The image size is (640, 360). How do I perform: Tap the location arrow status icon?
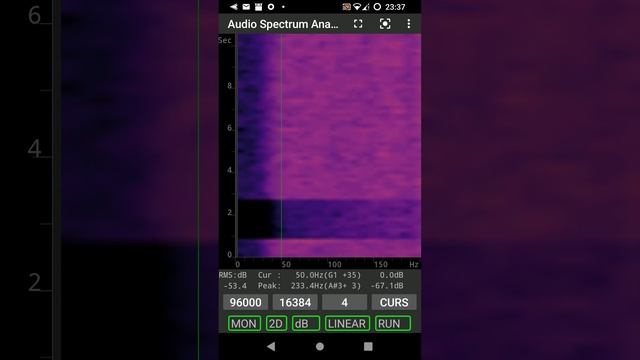coord(234,7)
